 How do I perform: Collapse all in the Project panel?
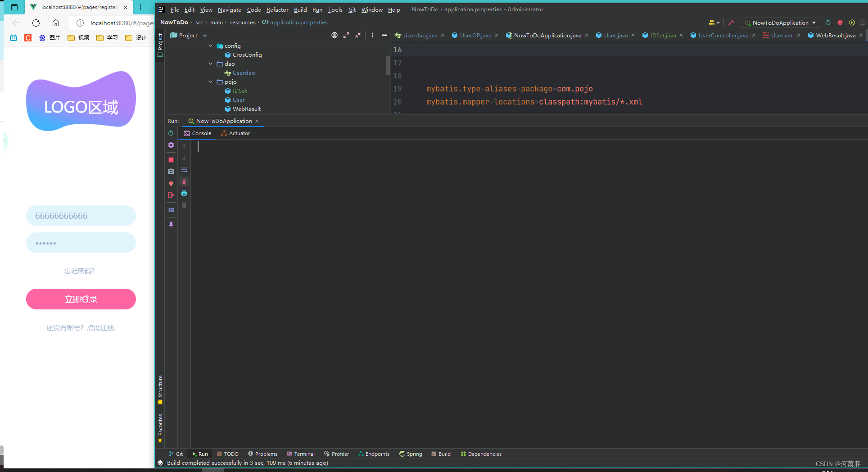tap(358, 35)
